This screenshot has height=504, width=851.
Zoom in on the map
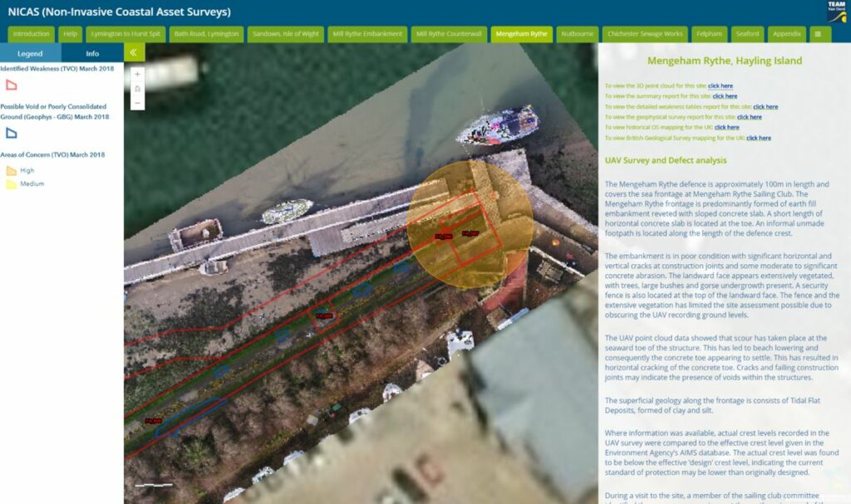click(137, 75)
